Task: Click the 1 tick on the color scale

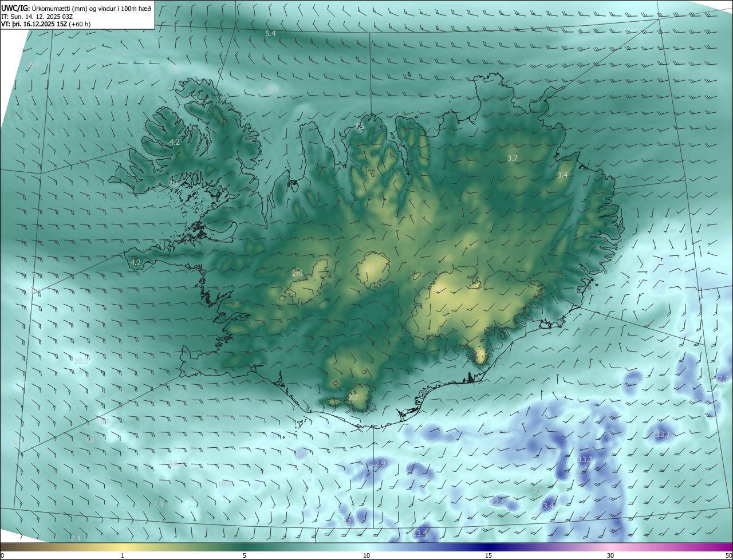Action: click(x=123, y=555)
